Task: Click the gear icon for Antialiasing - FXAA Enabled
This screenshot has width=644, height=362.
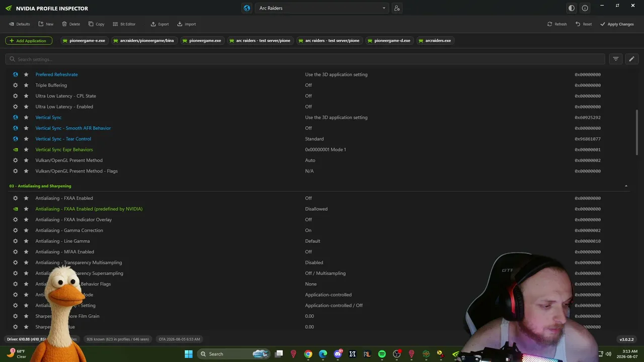Action: [x=16, y=198]
